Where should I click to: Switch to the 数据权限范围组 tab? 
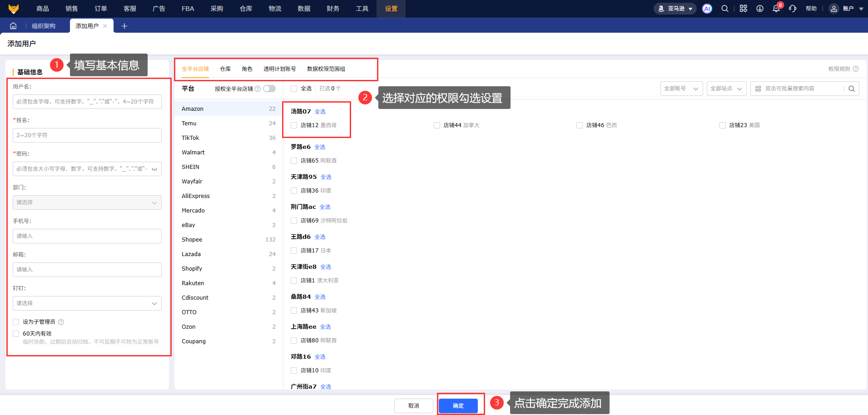[326, 69]
